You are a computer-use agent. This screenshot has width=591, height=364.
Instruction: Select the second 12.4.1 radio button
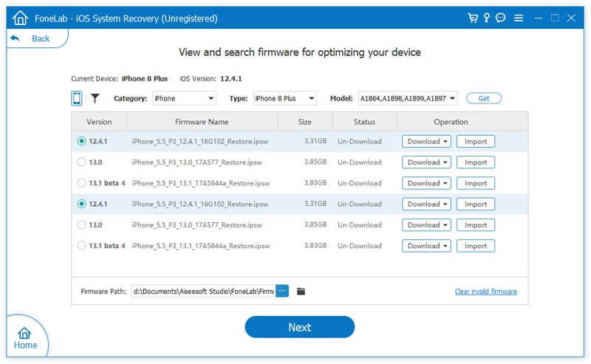pos(81,204)
